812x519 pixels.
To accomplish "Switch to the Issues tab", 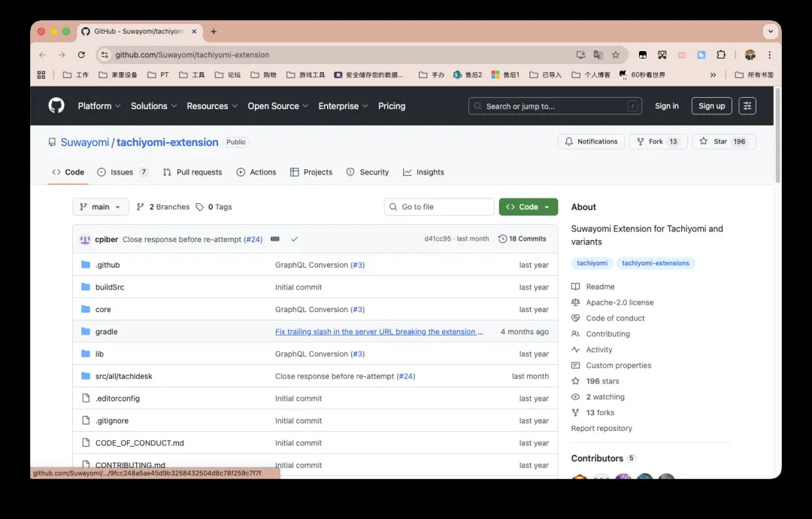I will coord(122,172).
